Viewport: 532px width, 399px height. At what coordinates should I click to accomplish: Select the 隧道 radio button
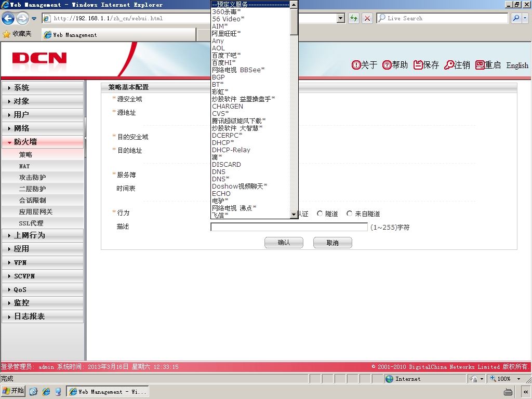[x=320, y=214]
